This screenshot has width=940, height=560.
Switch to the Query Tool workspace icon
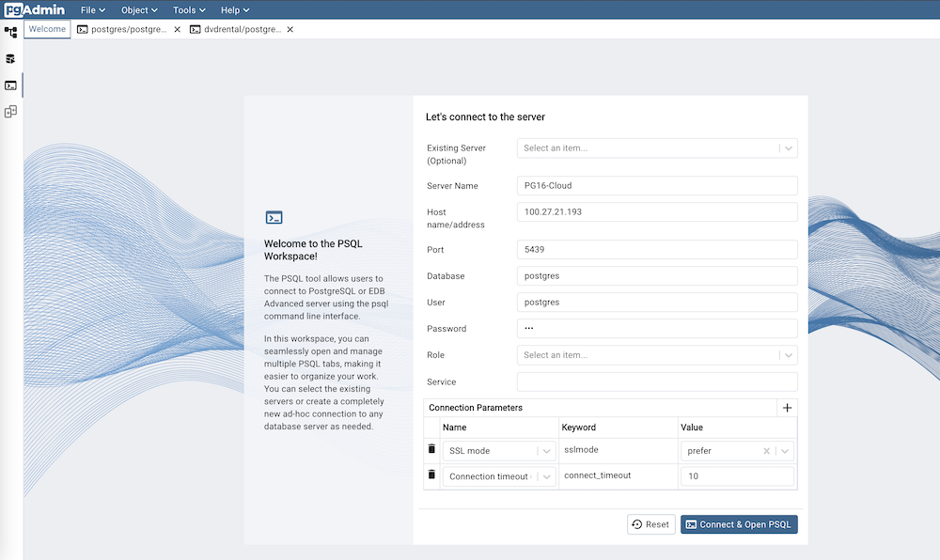pyautogui.click(x=10, y=58)
